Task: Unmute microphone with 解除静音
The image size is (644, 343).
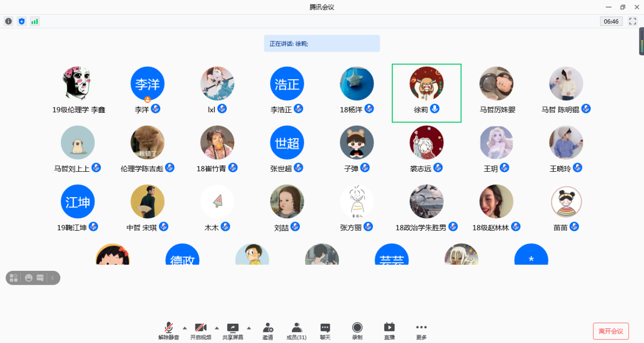Action: [x=168, y=331]
